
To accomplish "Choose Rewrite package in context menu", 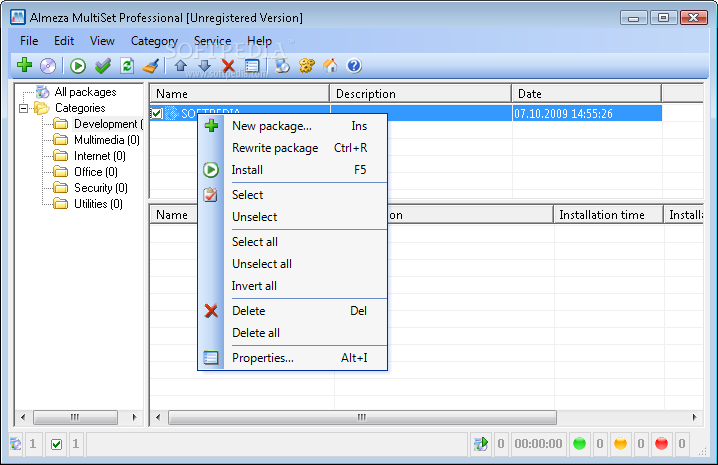I will pyautogui.click(x=293, y=148).
